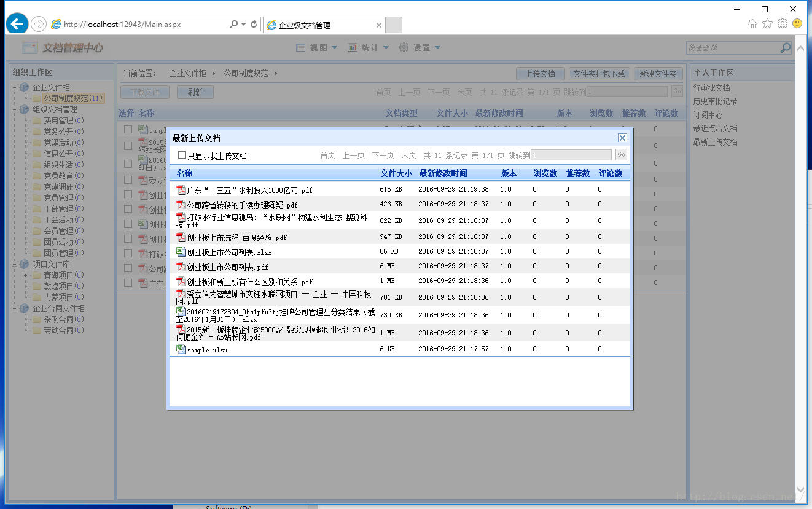Collapse the 企业文件柜 tree node
The width and height of the screenshot is (812, 509).
14,87
